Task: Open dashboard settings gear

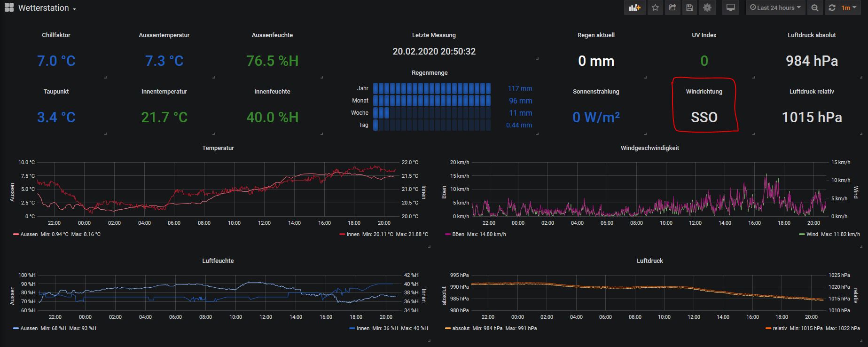Action: click(x=707, y=8)
